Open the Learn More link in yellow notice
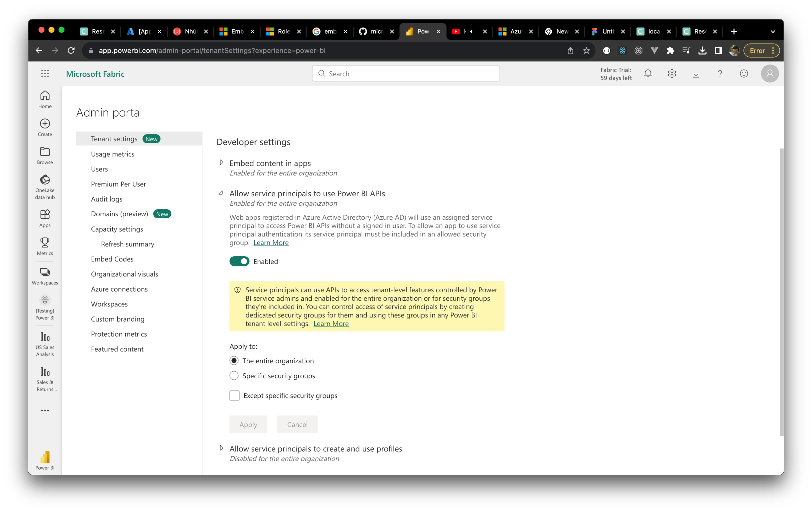812x512 pixels. [x=331, y=323]
